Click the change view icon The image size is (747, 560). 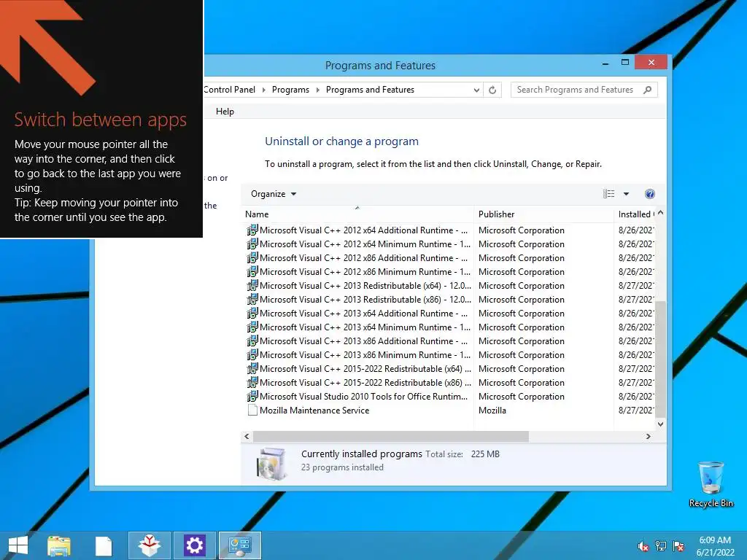pos(609,194)
